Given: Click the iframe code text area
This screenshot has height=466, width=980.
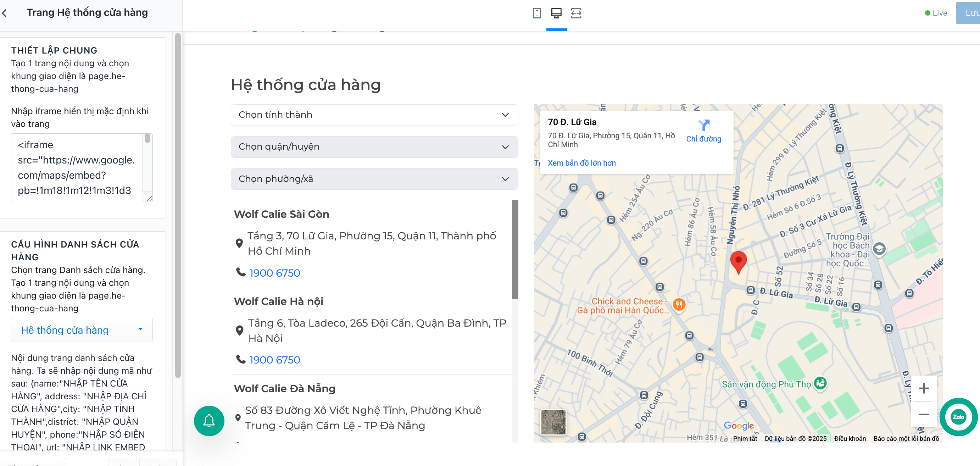Looking at the screenshot, I should (77, 167).
